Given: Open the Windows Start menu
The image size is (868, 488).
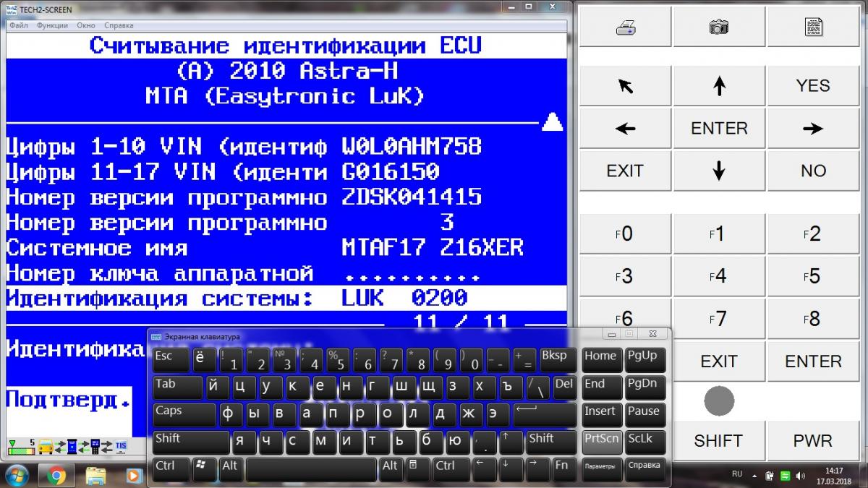Looking at the screenshot, I should [16, 475].
